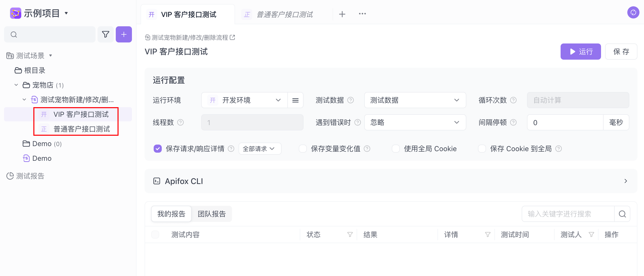This screenshot has height=276, width=644.
Task: Open the tab bar more options ellipsis
Action: click(362, 14)
